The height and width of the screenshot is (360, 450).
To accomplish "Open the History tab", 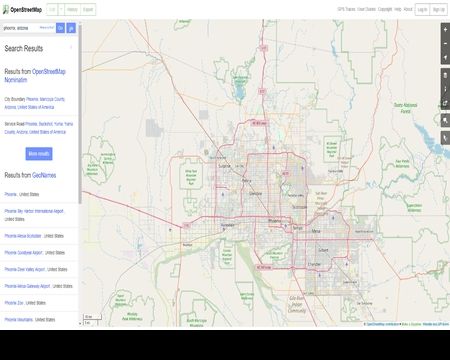I will point(72,10).
